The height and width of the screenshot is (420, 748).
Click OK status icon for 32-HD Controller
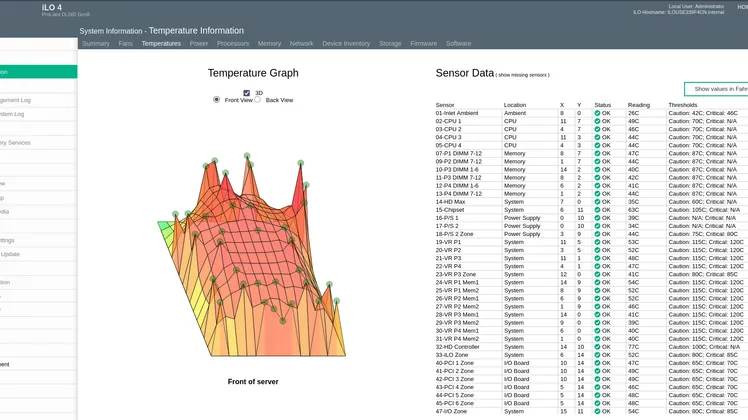coord(597,347)
